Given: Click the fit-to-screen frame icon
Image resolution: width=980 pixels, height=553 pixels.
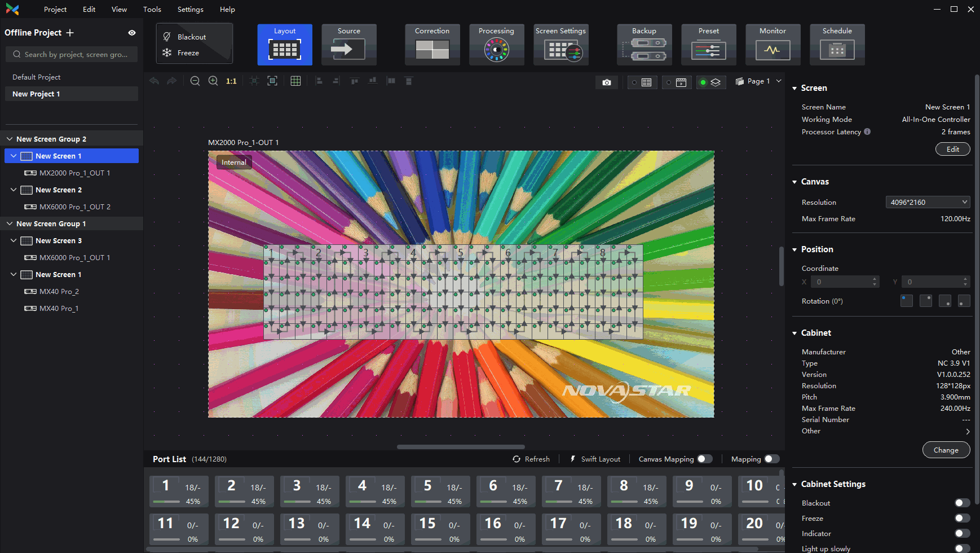Looking at the screenshot, I should pos(272,81).
